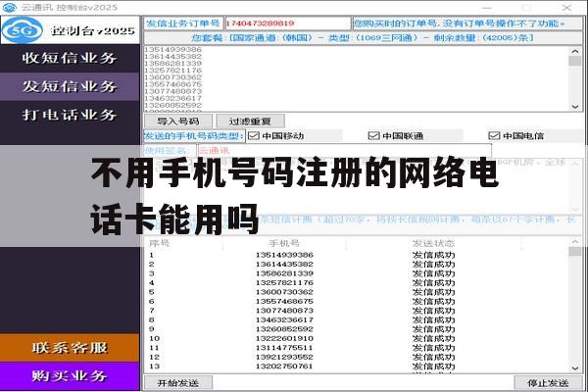Screen dimensions: 588x392
Task: Click the 导入号码 button
Action: click(x=178, y=122)
